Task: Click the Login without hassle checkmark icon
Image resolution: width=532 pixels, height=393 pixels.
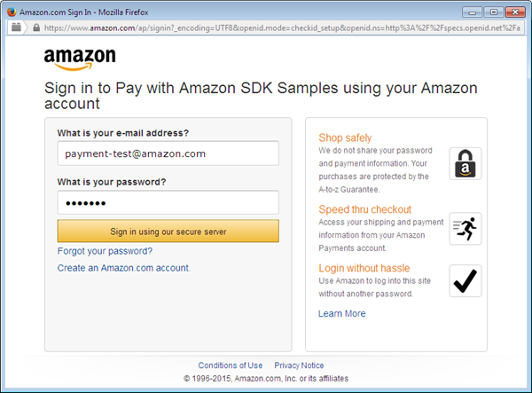Action: point(465,280)
